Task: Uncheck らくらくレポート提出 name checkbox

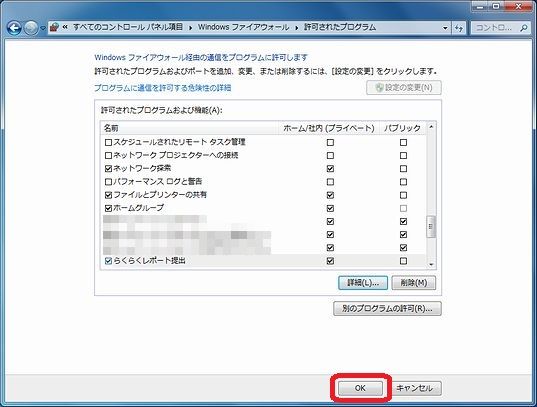Action: point(108,261)
